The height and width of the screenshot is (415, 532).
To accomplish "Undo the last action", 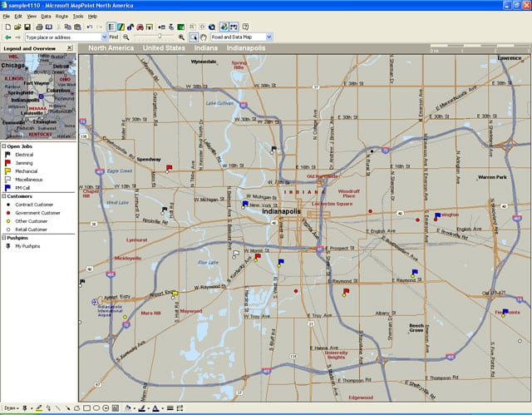I will tap(90, 27).
